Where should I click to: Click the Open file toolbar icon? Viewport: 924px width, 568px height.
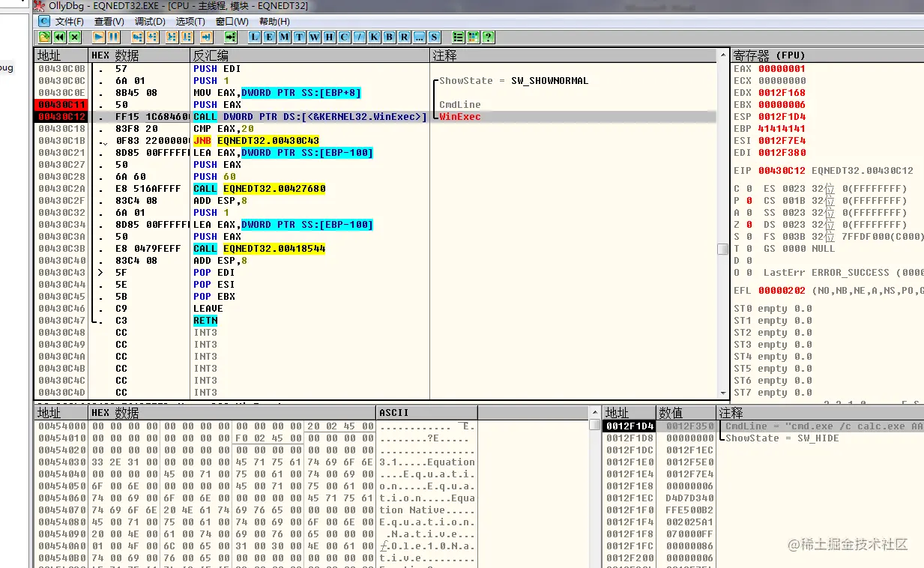coord(44,37)
